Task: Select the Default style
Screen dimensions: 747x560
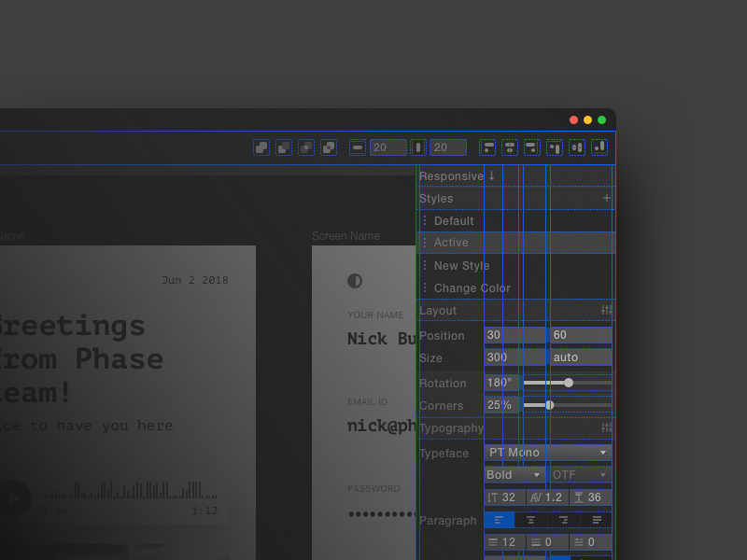Action: (x=516, y=221)
